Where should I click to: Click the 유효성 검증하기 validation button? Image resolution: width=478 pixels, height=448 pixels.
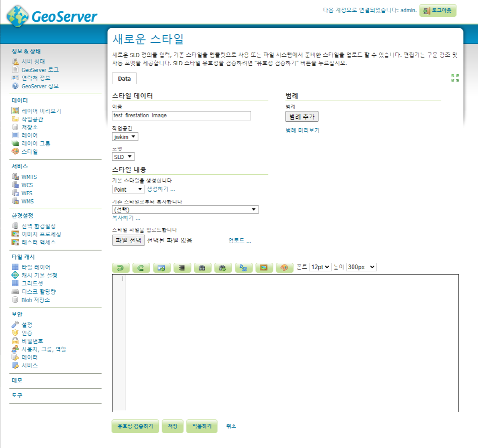[x=135, y=426]
